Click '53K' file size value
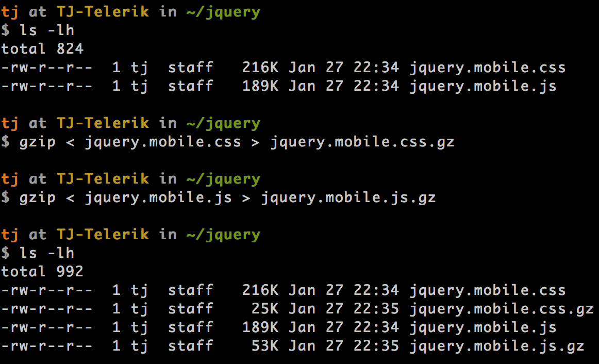 coord(265,345)
